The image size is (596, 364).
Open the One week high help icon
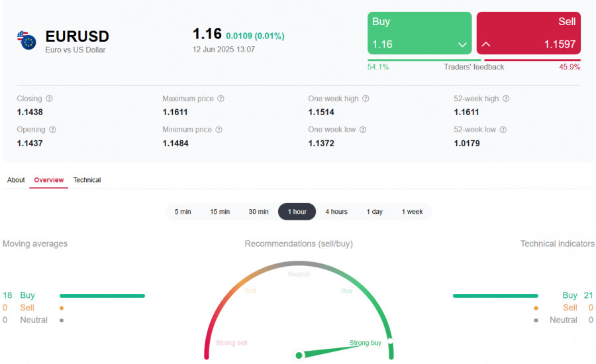tap(366, 99)
